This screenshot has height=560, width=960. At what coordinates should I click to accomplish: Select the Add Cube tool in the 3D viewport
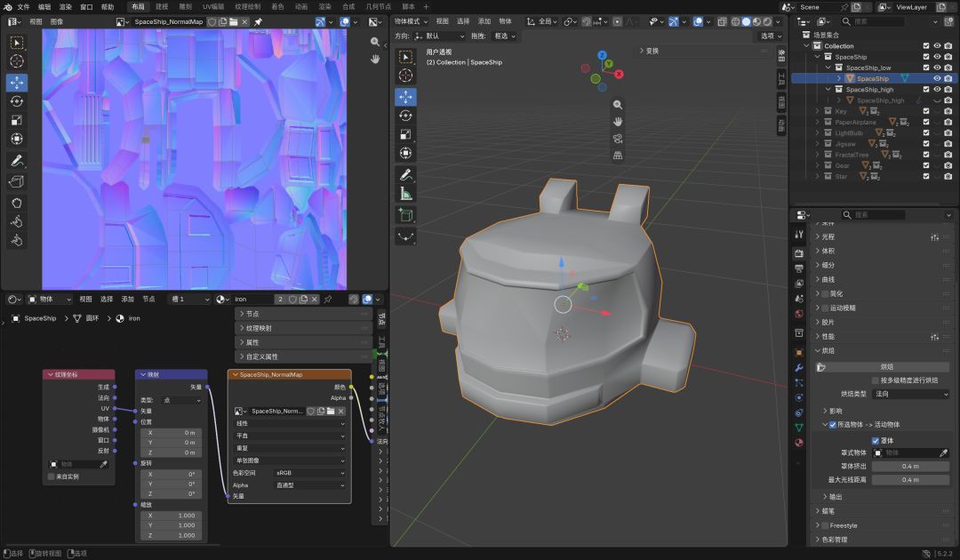point(405,215)
